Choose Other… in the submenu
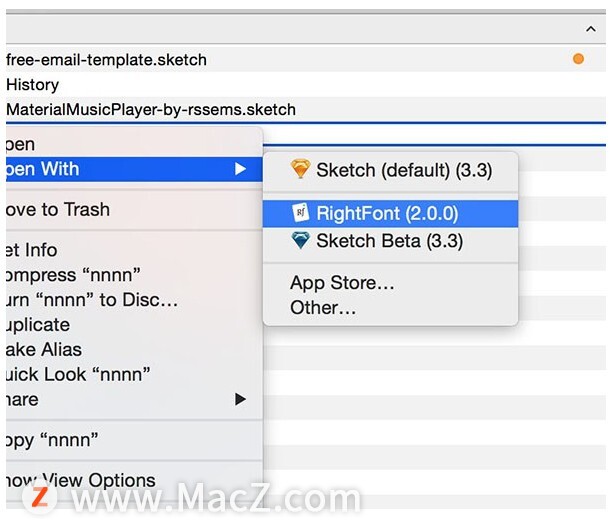This screenshot has height=524, width=616. [x=390, y=308]
